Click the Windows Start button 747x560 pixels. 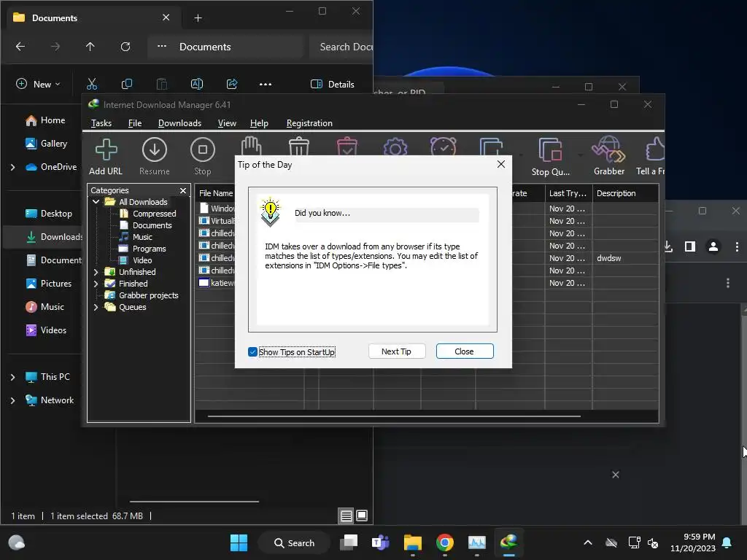click(x=239, y=543)
